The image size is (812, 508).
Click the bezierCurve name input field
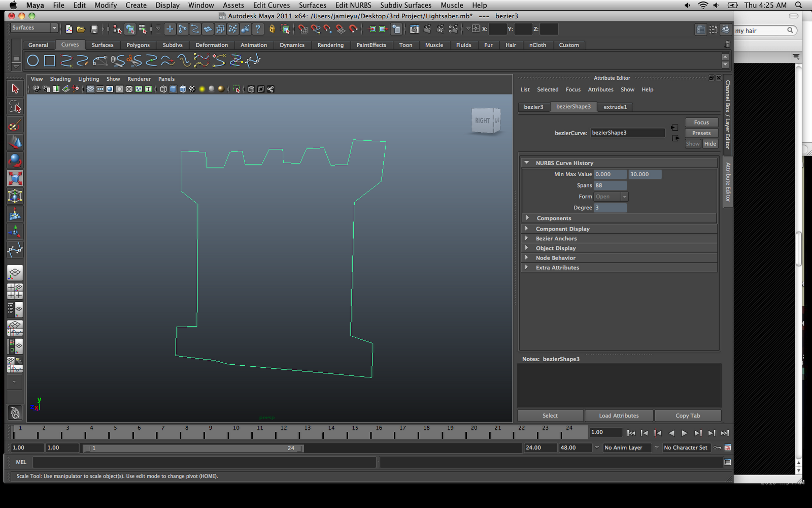tap(627, 133)
